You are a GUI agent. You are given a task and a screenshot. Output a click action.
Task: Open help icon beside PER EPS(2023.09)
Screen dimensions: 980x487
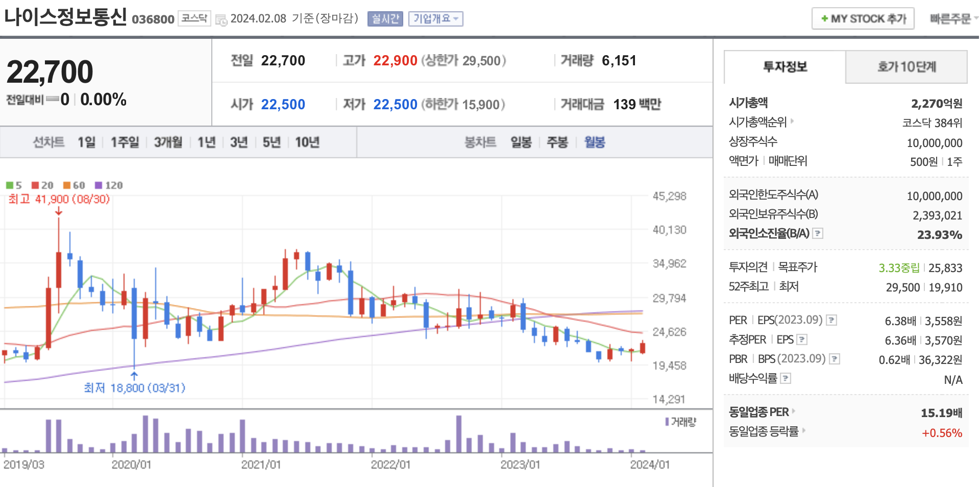[x=831, y=320]
